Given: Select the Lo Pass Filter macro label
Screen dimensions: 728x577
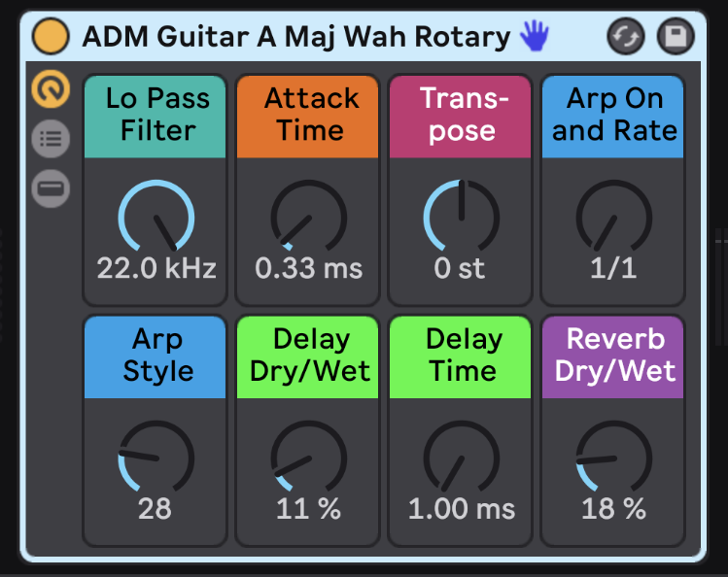Looking at the screenshot, I should (156, 117).
